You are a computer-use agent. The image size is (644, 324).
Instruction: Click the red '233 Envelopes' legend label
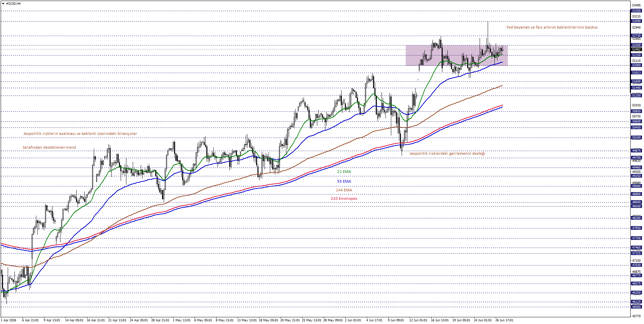pyautogui.click(x=344, y=199)
